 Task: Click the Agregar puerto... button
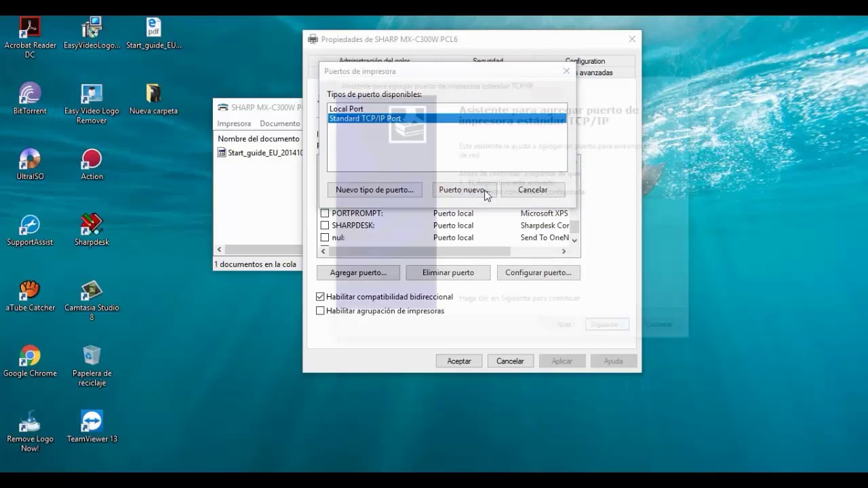tap(358, 272)
